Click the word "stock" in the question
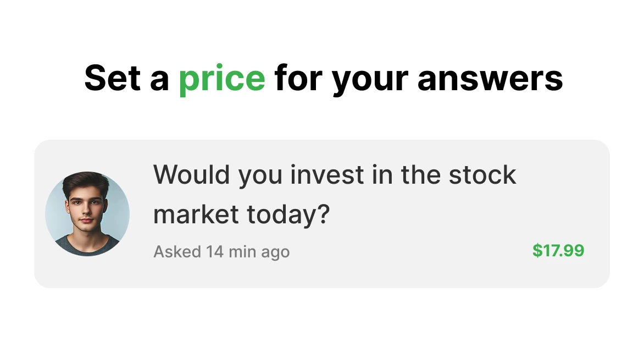Image resolution: width=644 pixels, height=352 pixels. (482, 175)
